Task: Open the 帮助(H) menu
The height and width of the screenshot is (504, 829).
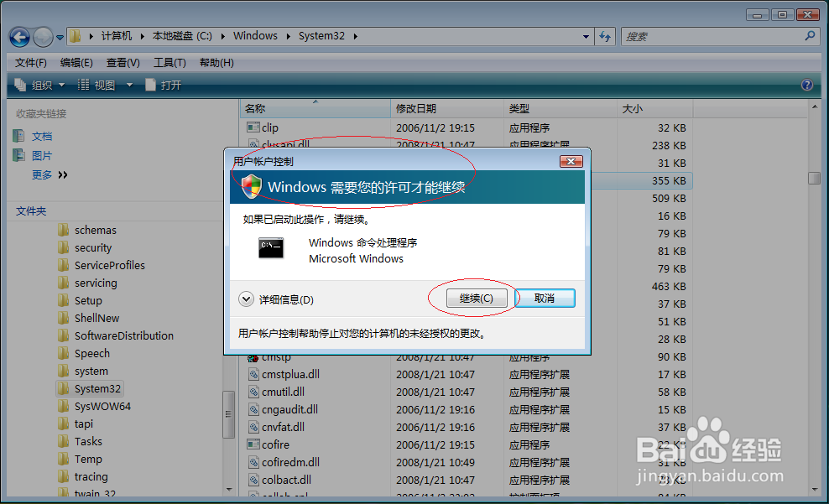Action: (x=216, y=63)
